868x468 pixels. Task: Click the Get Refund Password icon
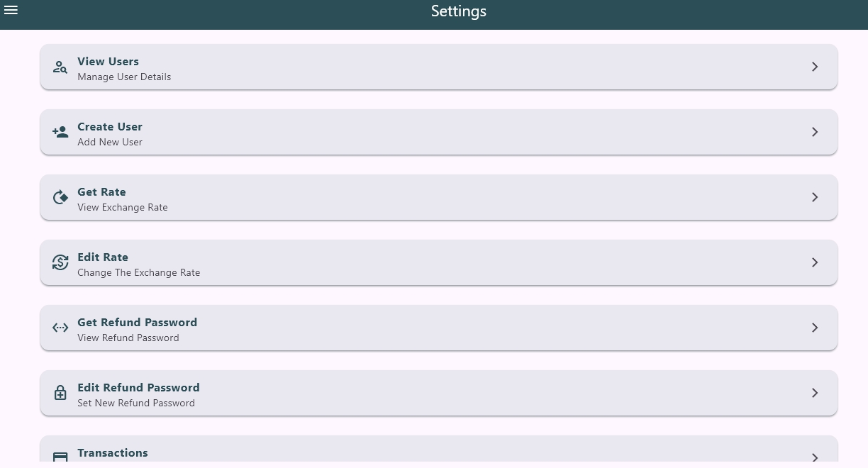click(60, 328)
